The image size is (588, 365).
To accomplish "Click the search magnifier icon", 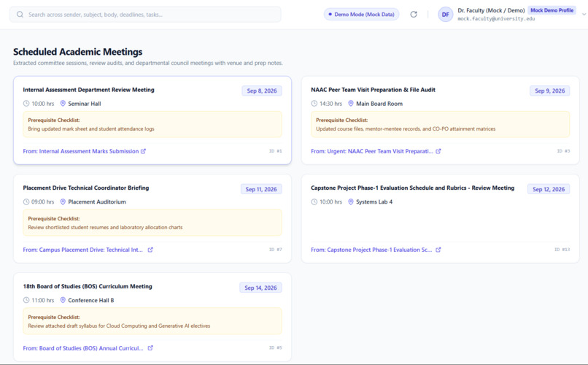I will point(20,15).
